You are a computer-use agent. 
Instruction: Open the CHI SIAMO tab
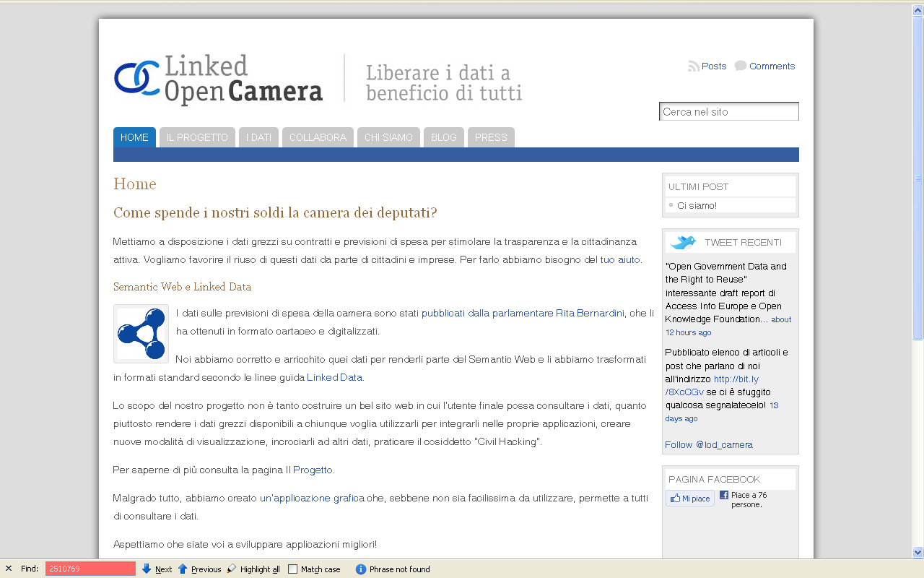click(x=388, y=137)
